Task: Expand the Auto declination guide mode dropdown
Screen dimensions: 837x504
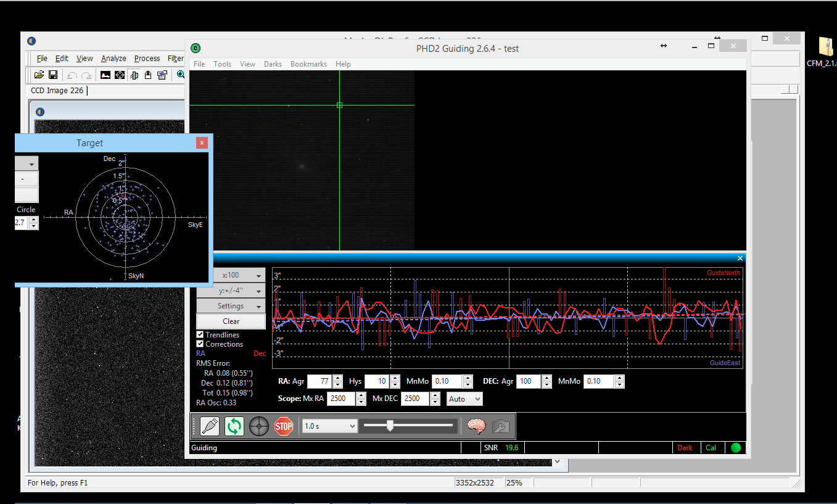Action: [x=464, y=399]
